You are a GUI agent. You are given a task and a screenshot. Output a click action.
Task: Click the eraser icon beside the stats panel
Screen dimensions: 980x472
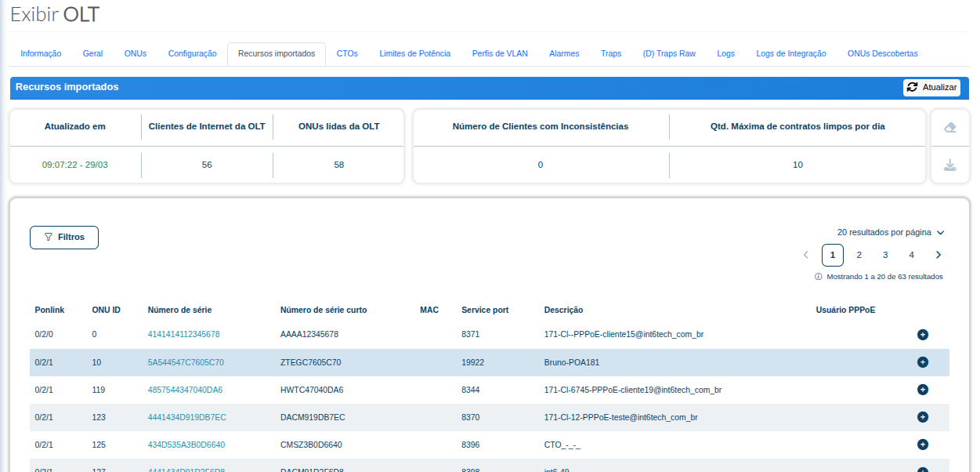coord(949,128)
